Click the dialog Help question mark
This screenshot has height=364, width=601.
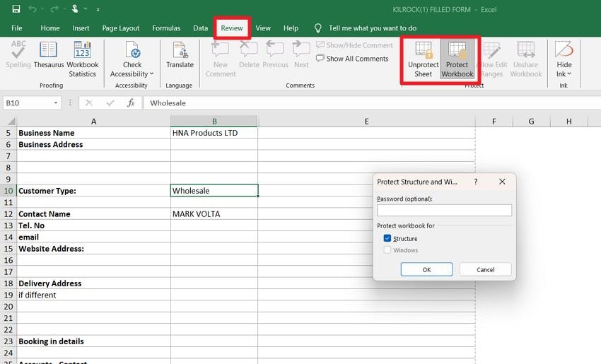pyautogui.click(x=476, y=182)
